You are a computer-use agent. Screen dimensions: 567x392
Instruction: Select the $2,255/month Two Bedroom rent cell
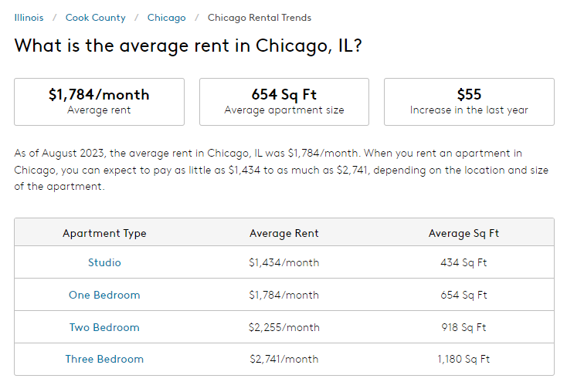[x=284, y=327]
